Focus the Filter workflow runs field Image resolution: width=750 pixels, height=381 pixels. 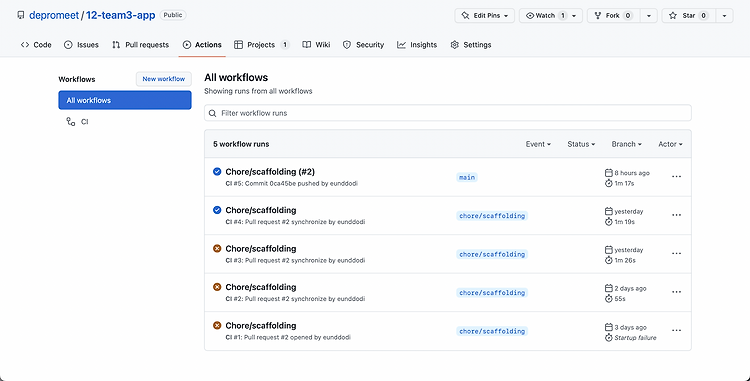coord(448,113)
